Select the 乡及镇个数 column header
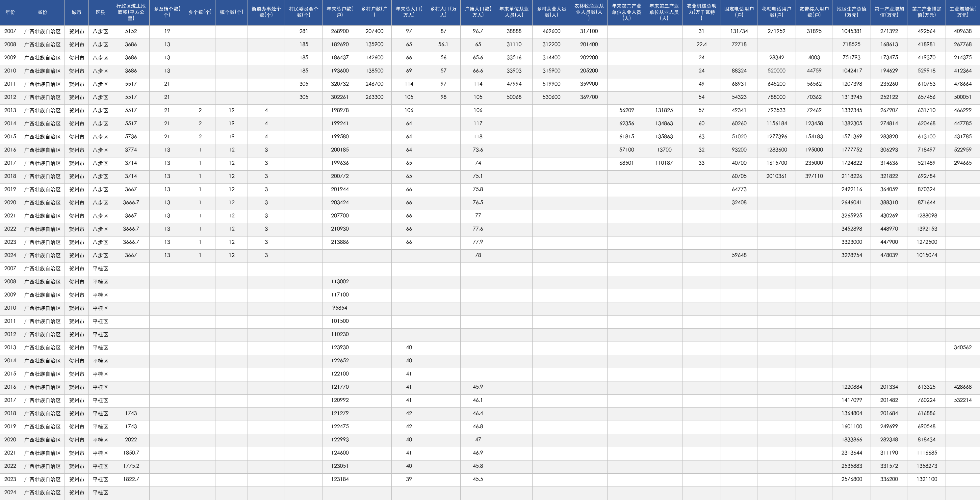Screen dimensions: 980x500 167,13
